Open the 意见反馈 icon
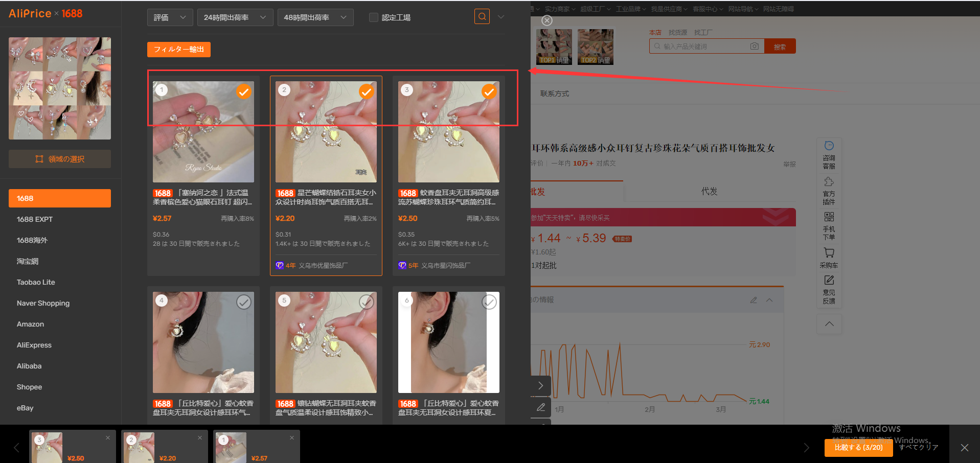Screen dimensions: 980x463 click(829, 289)
